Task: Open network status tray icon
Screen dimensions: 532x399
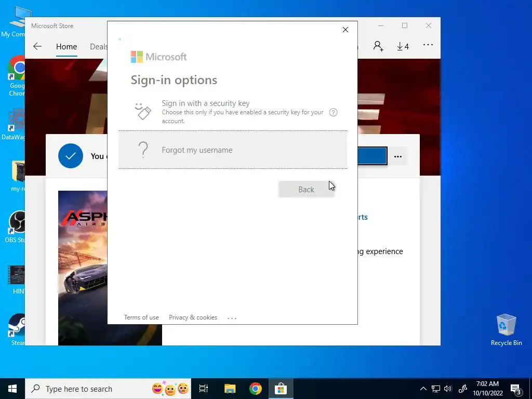Action: tap(436, 389)
